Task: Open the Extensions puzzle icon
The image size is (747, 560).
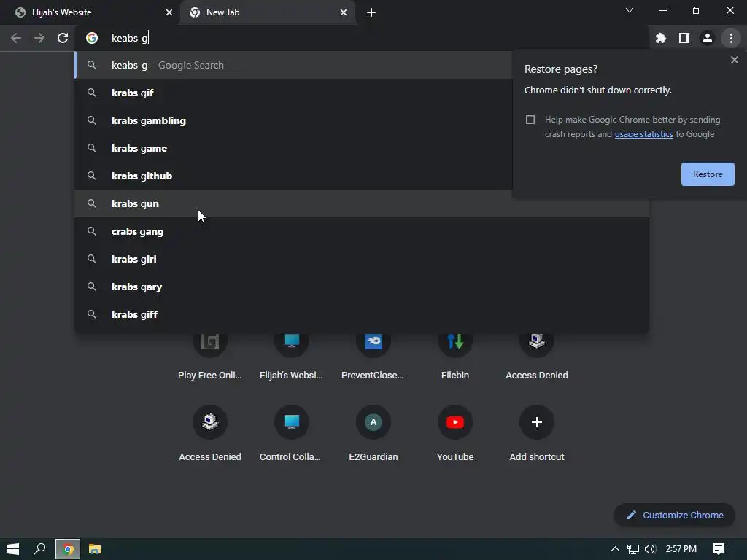Action: tap(661, 38)
